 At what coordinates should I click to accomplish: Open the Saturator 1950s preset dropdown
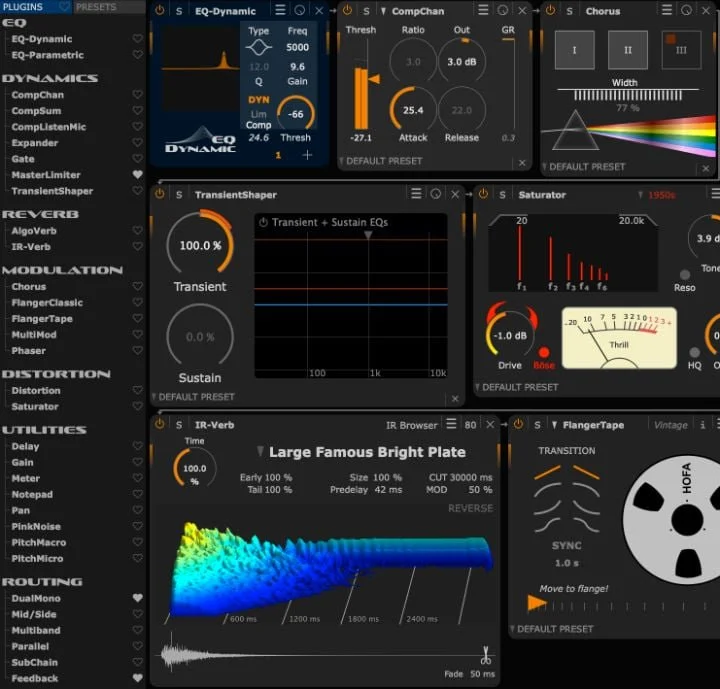coord(657,195)
